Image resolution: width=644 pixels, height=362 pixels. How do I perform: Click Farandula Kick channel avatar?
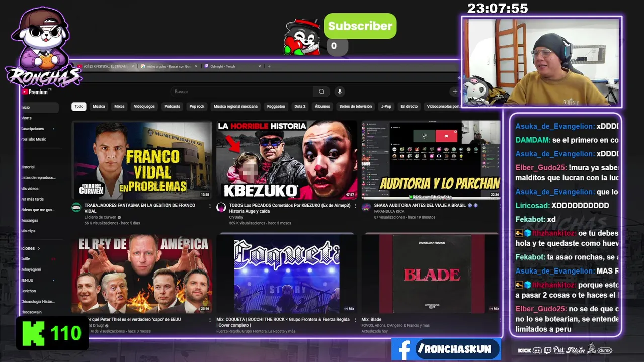(x=366, y=207)
